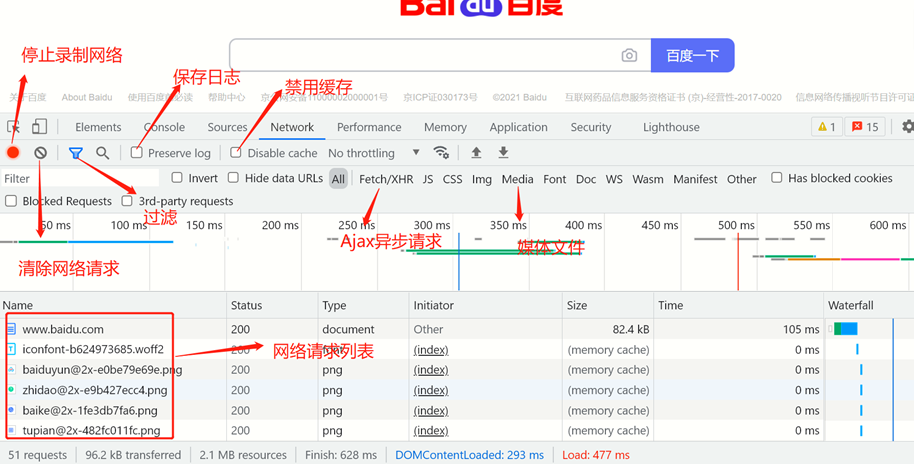Click document icon beside www.baidu.com
Screen dimensions: 914x464
coord(11,329)
